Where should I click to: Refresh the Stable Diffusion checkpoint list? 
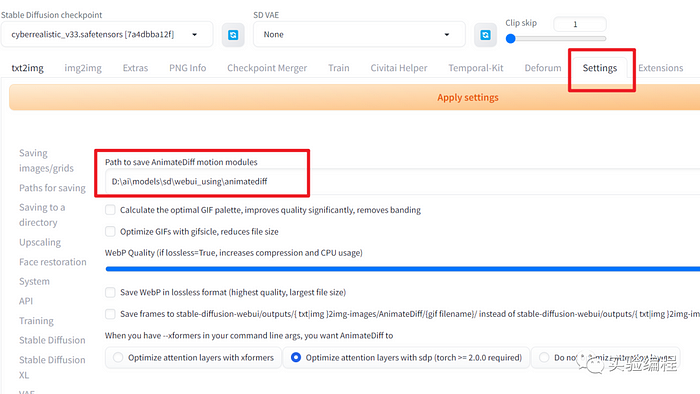tap(233, 35)
